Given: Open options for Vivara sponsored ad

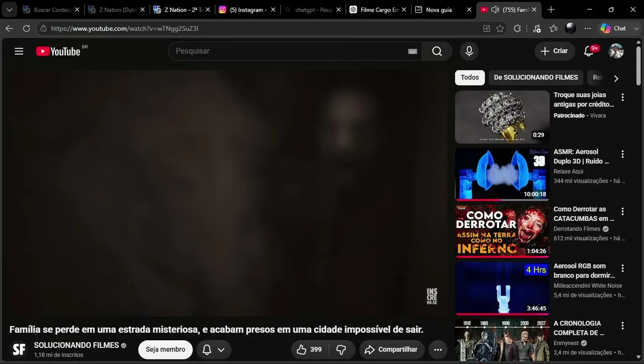Looking at the screenshot, I should tap(623, 97).
